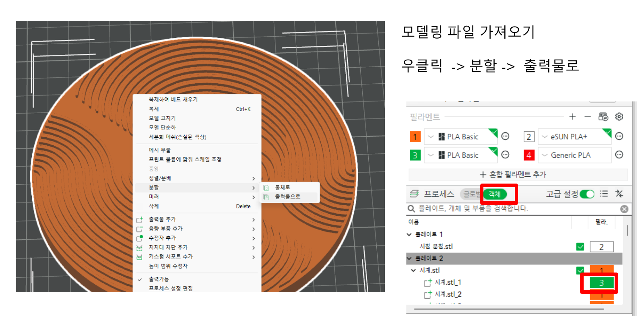Click the part icon for 시계.stl_1
The image size is (644, 316).
pyautogui.click(x=427, y=283)
